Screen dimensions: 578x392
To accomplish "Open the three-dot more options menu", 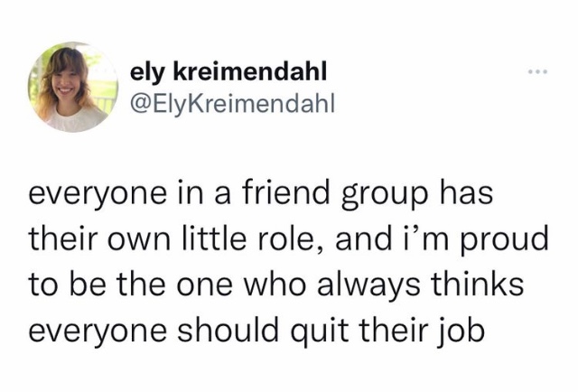I will coord(538,71).
